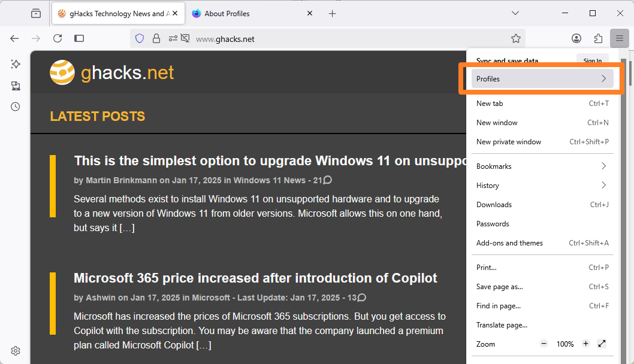Open a new tab with plus button
Screen dimensions: 634x364
pos(333,14)
